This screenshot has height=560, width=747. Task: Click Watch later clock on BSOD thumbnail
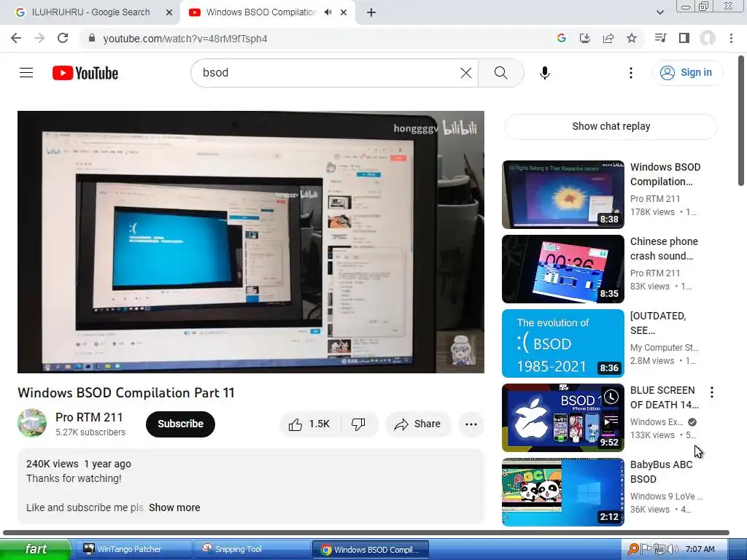pyautogui.click(x=611, y=397)
